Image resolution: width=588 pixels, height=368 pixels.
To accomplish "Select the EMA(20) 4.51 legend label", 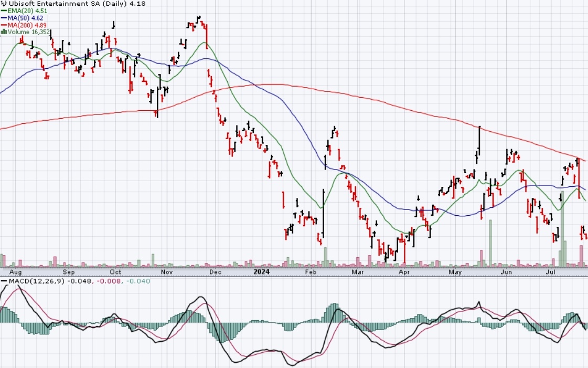I will (27, 11).
